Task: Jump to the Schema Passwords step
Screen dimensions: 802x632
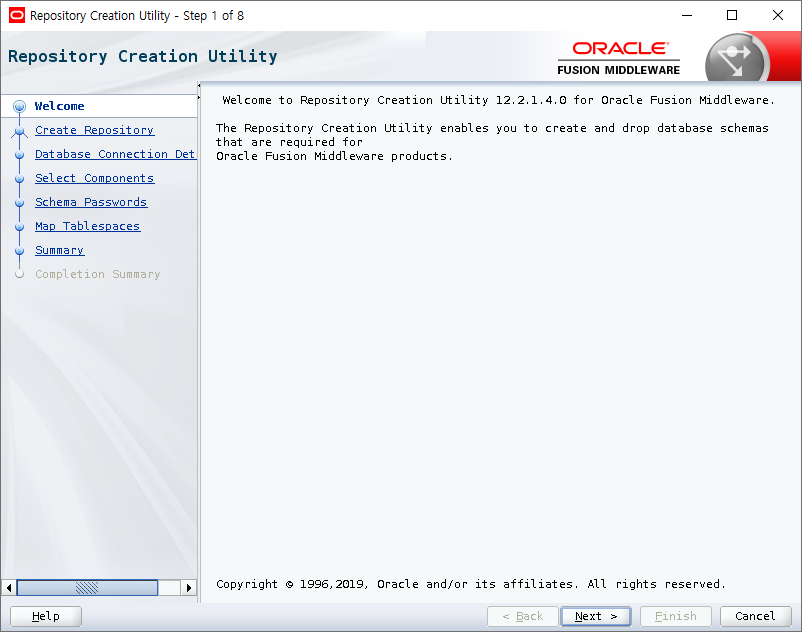Action: [x=91, y=202]
